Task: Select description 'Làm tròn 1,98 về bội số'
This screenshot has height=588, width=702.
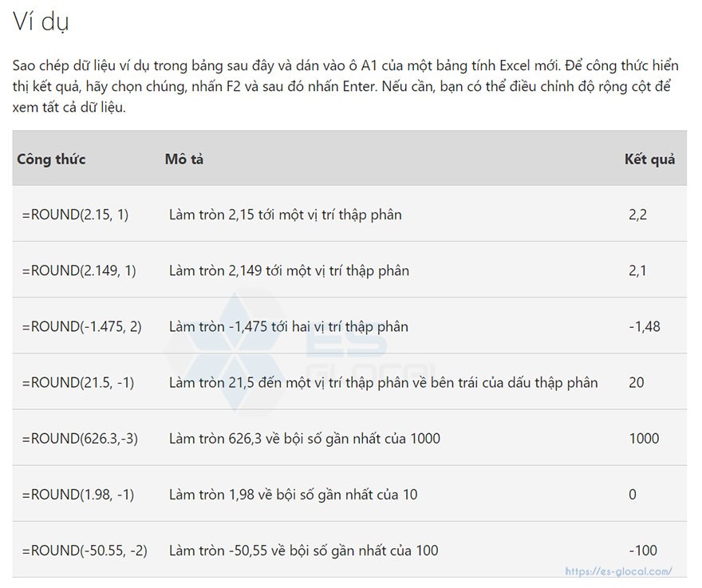Action: click(x=294, y=495)
